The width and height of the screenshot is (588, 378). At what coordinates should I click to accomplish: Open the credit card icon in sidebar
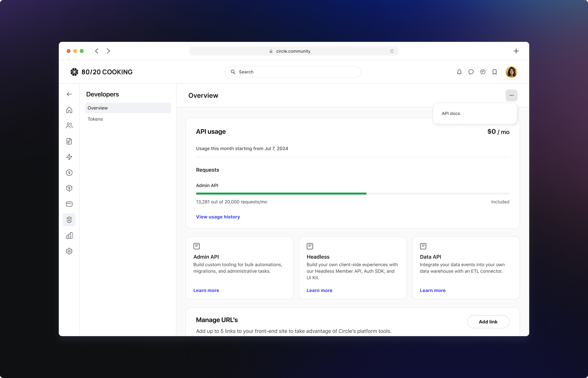click(x=69, y=204)
